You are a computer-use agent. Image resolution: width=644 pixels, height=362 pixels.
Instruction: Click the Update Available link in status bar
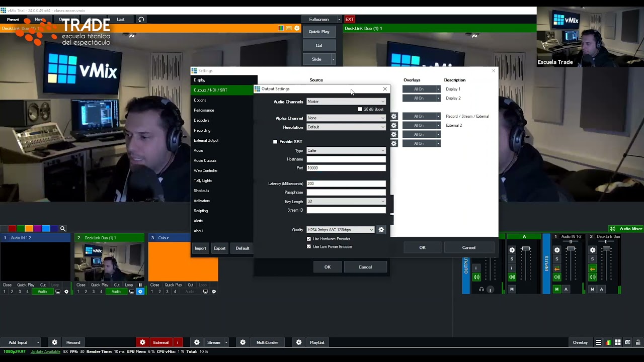pos(45,351)
